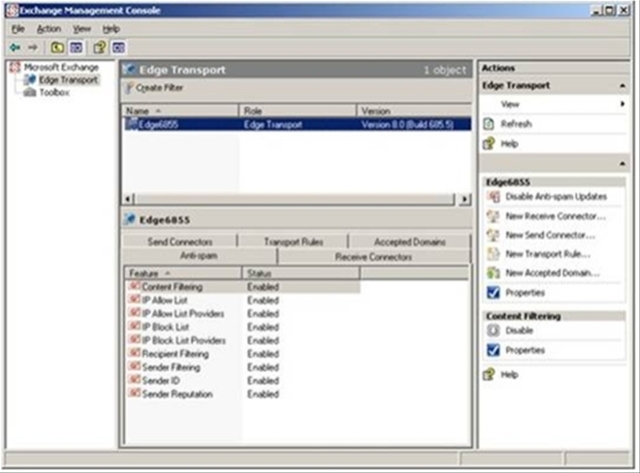Click the back arrow in the toolbar
This screenshot has width=640, height=473.
(15, 47)
